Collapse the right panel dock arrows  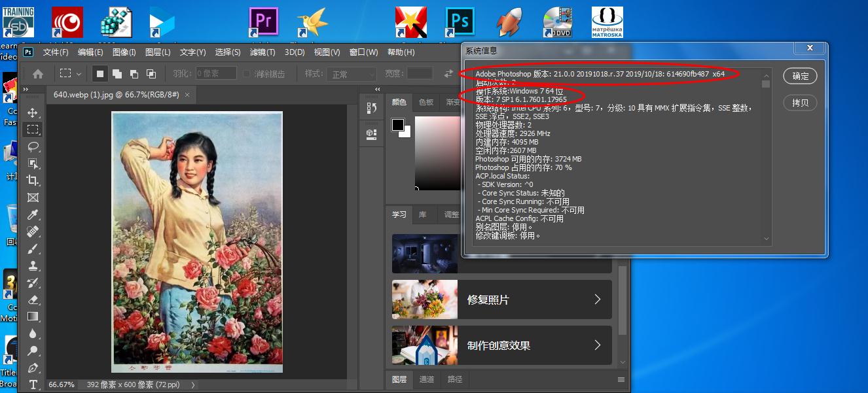coord(377,90)
